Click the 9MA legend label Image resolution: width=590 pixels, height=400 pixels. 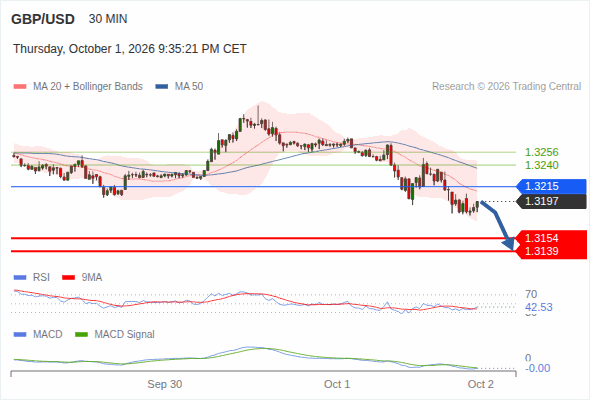pyautogui.click(x=92, y=278)
